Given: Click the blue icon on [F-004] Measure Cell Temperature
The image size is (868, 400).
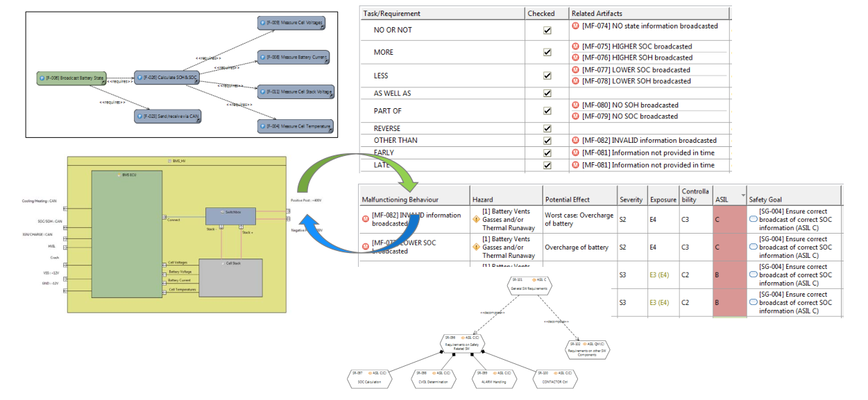Looking at the screenshot, I should pos(264,126).
